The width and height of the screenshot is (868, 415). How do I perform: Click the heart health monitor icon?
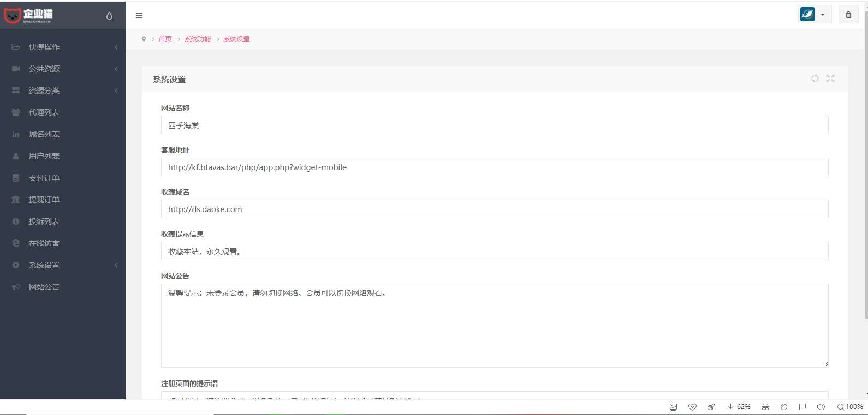692,407
